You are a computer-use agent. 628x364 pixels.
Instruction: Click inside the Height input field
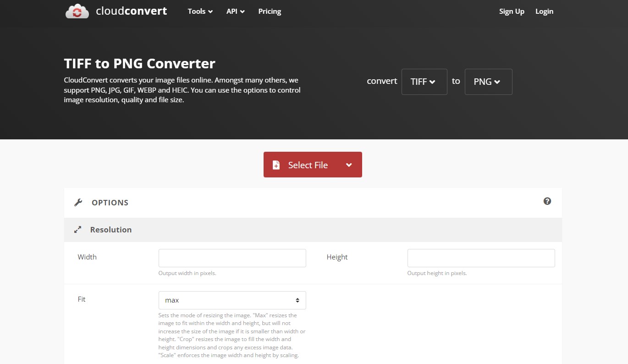[x=480, y=258]
